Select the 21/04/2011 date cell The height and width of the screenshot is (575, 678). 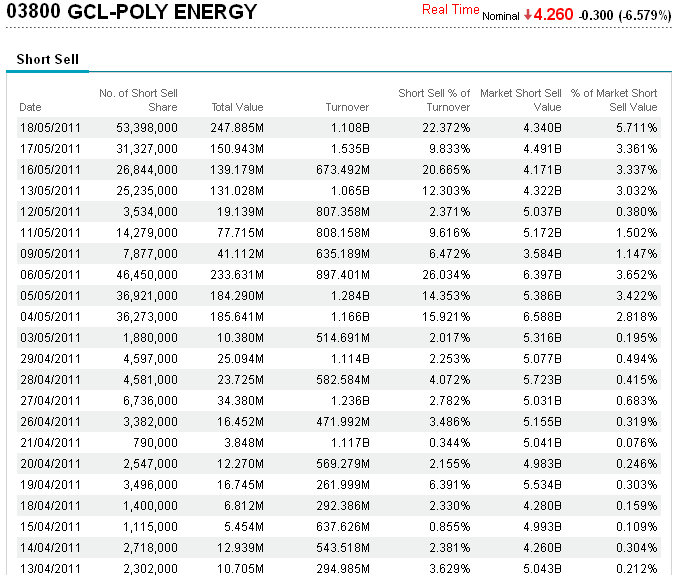point(50,443)
